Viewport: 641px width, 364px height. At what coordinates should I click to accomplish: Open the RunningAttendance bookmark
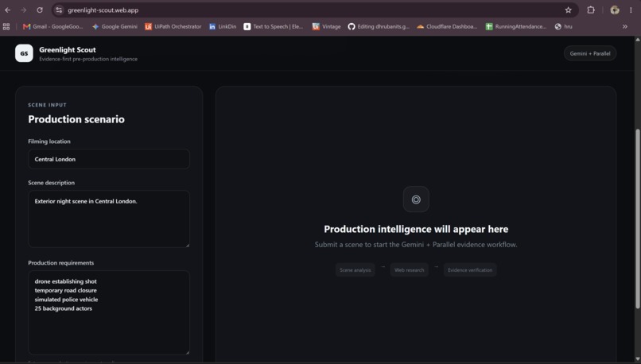point(516,26)
